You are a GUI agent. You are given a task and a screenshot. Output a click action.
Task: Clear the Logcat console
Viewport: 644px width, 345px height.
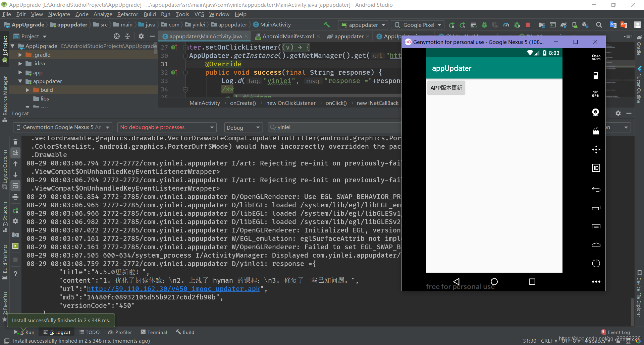point(15,142)
